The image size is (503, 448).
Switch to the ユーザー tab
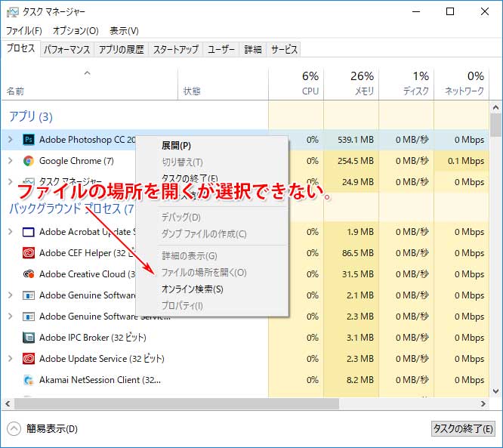pos(221,49)
